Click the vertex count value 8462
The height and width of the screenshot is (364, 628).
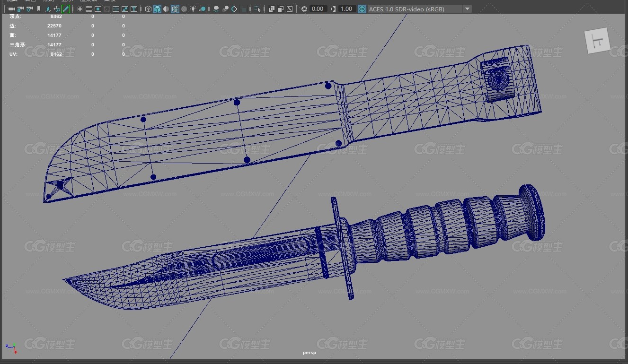(56, 17)
